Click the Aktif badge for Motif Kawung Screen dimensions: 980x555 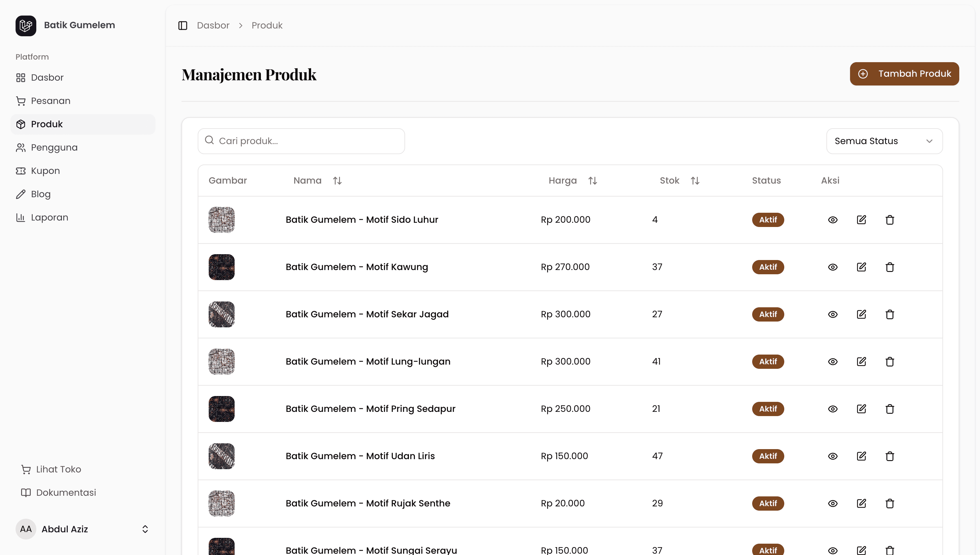coord(768,267)
